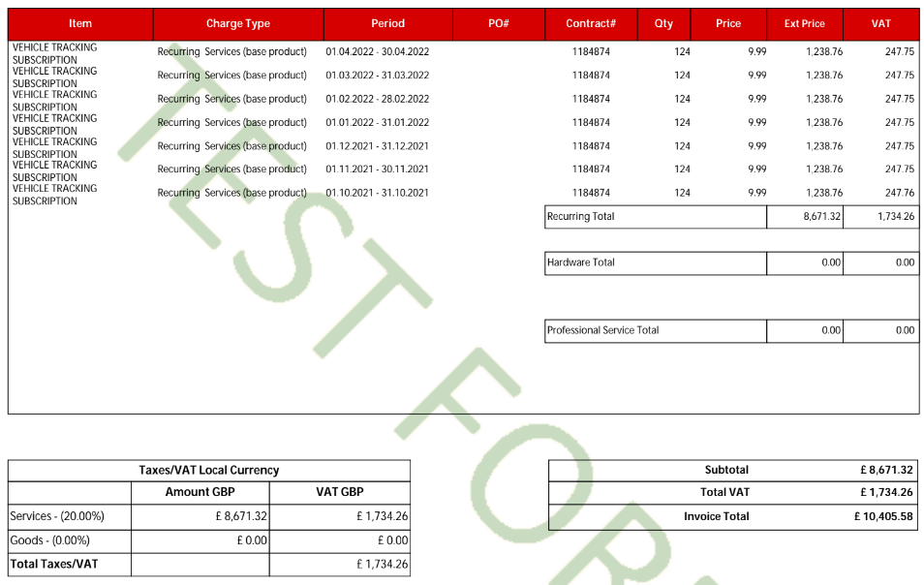Click the Total Taxes/VAT row label

54,564
